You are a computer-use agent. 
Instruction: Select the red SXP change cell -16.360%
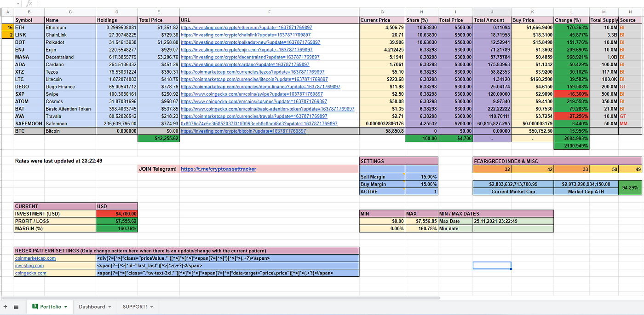571,94
